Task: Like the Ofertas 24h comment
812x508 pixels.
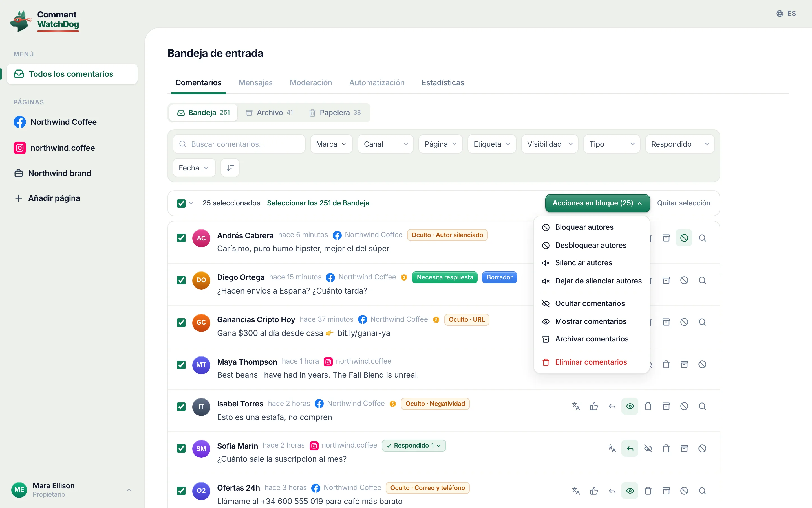Action: pyautogui.click(x=594, y=491)
